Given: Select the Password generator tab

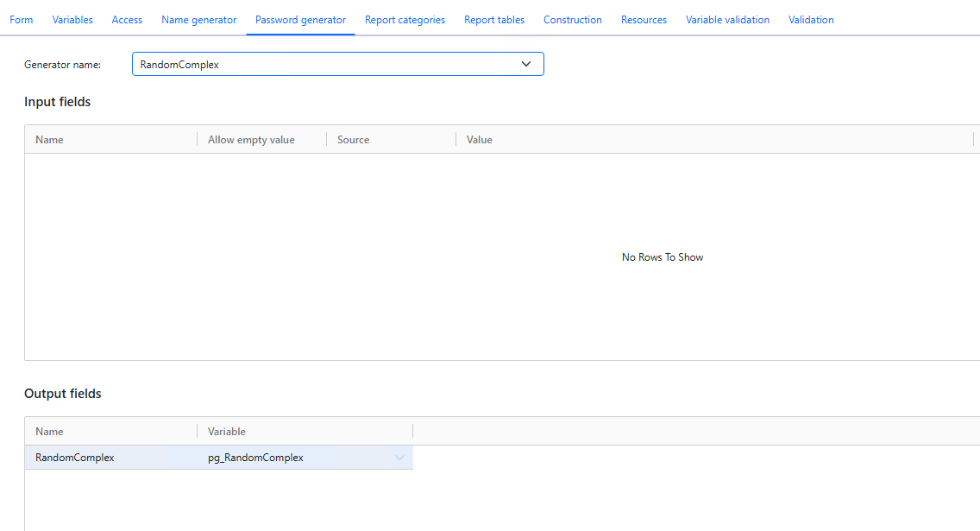Looking at the screenshot, I should (x=300, y=20).
